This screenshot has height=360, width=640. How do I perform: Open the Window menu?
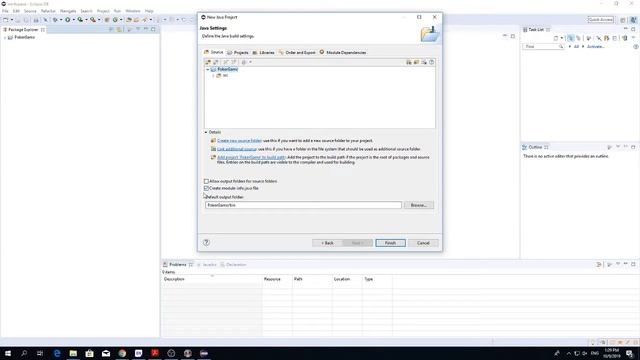[133, 11]
